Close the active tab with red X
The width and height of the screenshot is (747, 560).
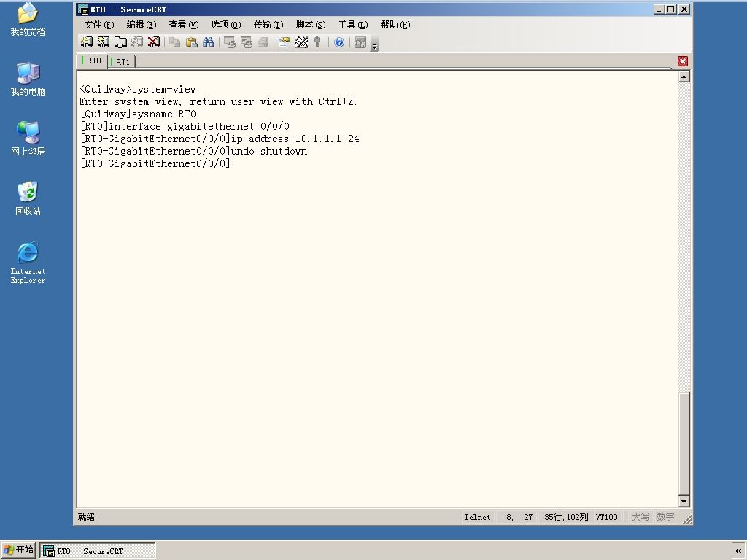coord(683,61)
